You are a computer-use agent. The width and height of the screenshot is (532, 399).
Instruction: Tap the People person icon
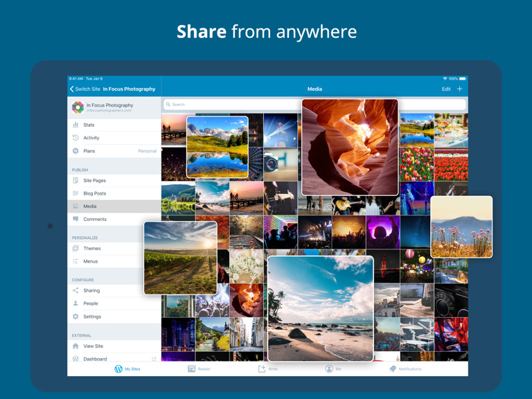[76, 303]
